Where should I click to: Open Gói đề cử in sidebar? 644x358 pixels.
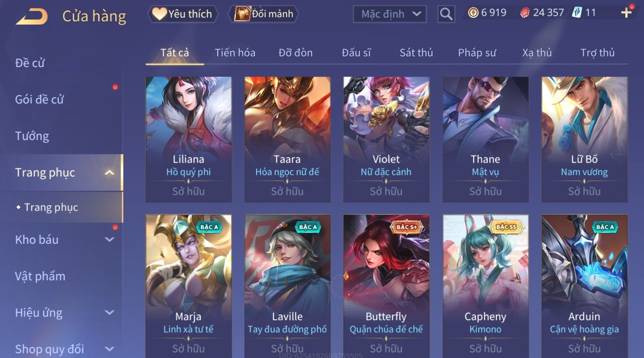[x=39, y=99]
